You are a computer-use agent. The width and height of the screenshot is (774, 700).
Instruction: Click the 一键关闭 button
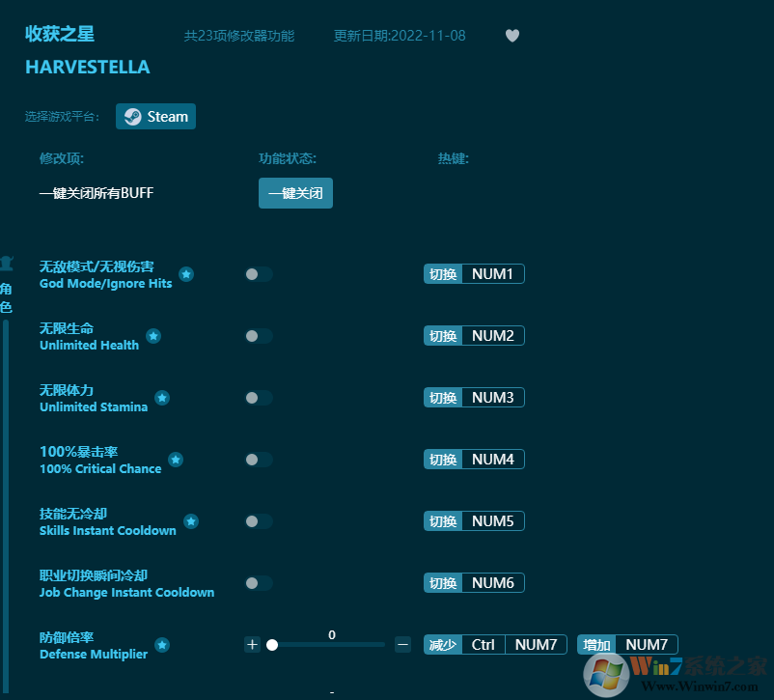coord(295,193)
